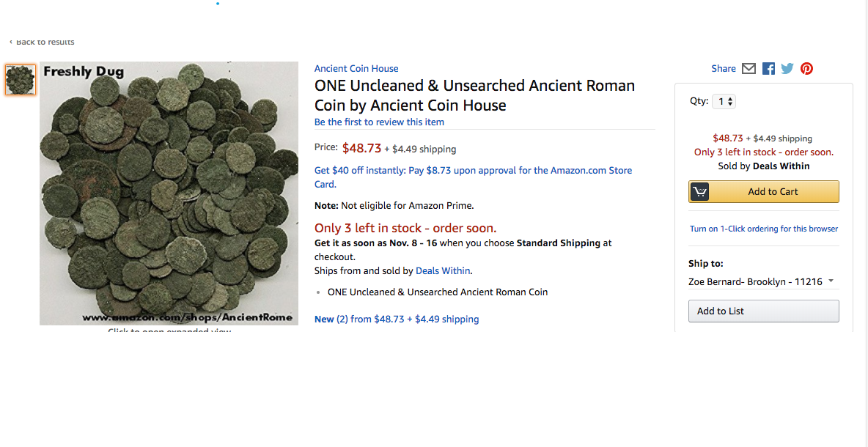This screenshot has width=868, height=447.
Task: Open the Qty quantity dropdown
Action: 724,101
